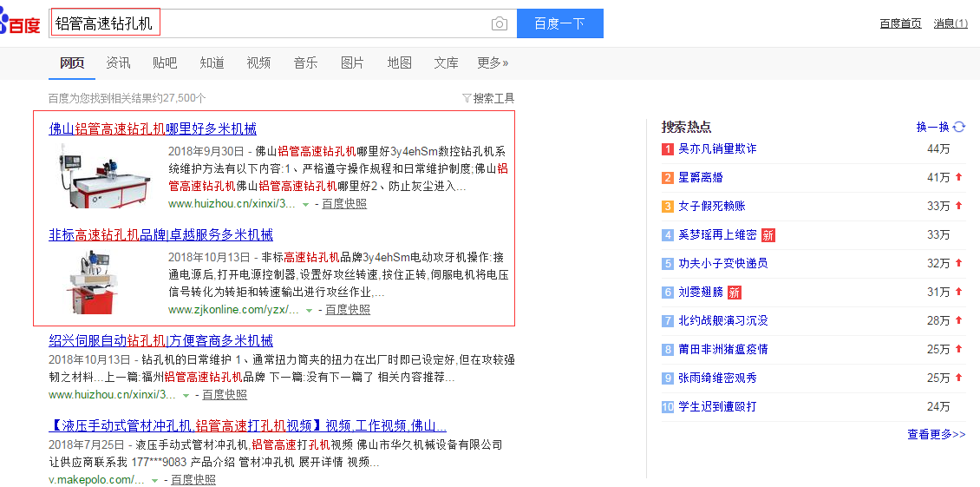Open the 更多» category menu
This screenshot has height=487, width=980.
pyautogui.click(x=493, y=63)
